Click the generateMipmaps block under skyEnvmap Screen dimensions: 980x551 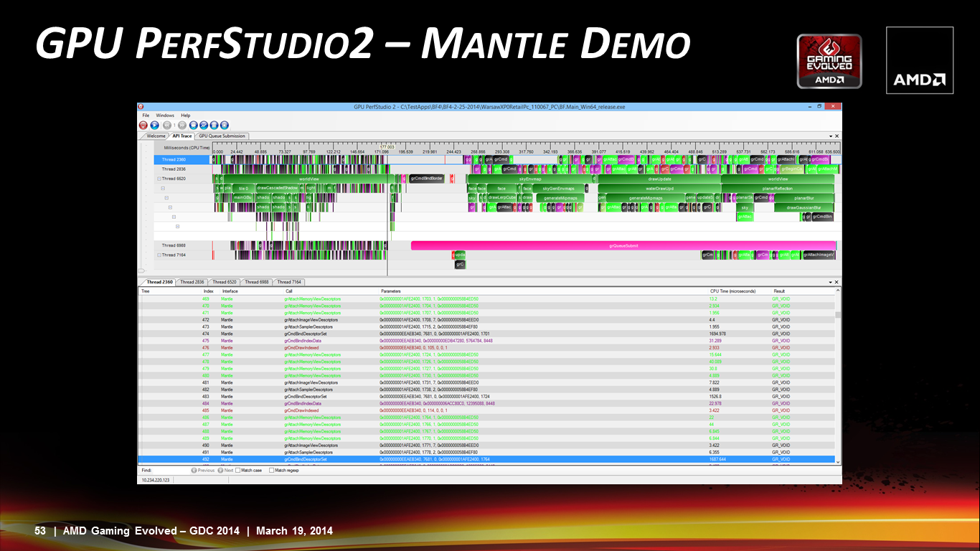pyautogui.click(x=560, y=198)
